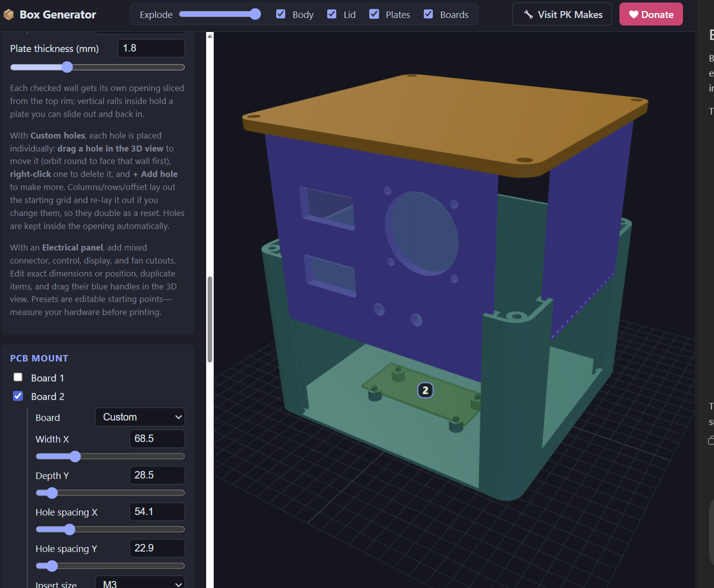Click the Board 2 label text
Viewport: 714px width, 588px height.
48,396
